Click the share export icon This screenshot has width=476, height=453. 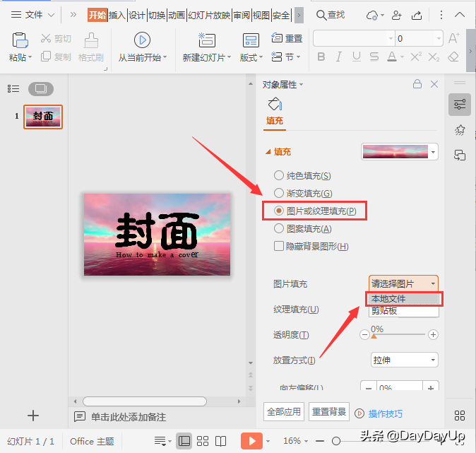click(x=417, y=15)
